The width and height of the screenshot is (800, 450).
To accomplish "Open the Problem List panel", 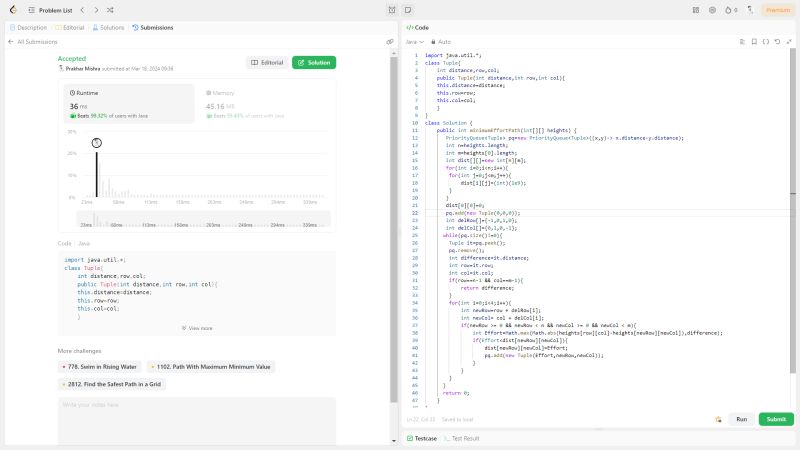I will pos(50,10).
